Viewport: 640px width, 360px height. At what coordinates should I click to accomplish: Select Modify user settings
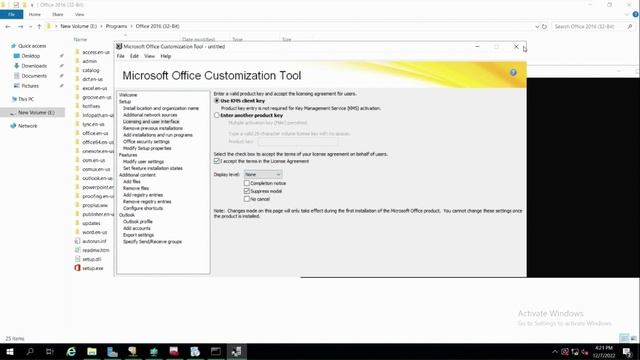(x=143, y=162)
